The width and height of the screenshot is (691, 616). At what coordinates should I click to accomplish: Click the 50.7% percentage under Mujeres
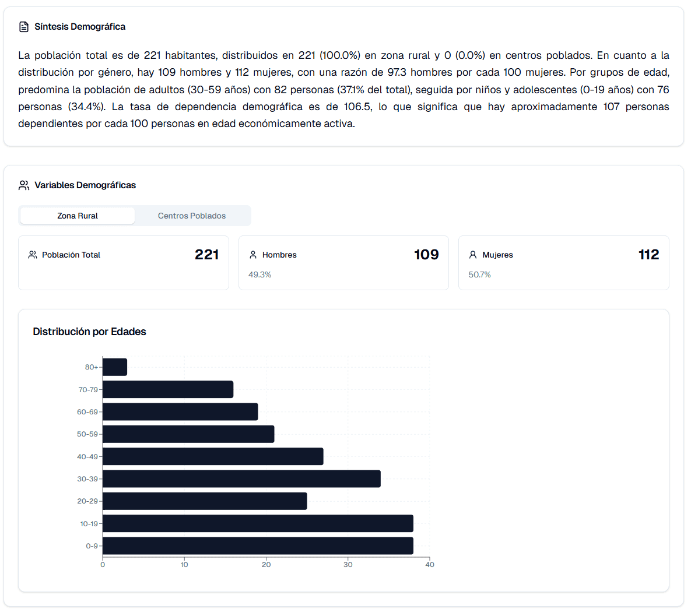(479, 274)
